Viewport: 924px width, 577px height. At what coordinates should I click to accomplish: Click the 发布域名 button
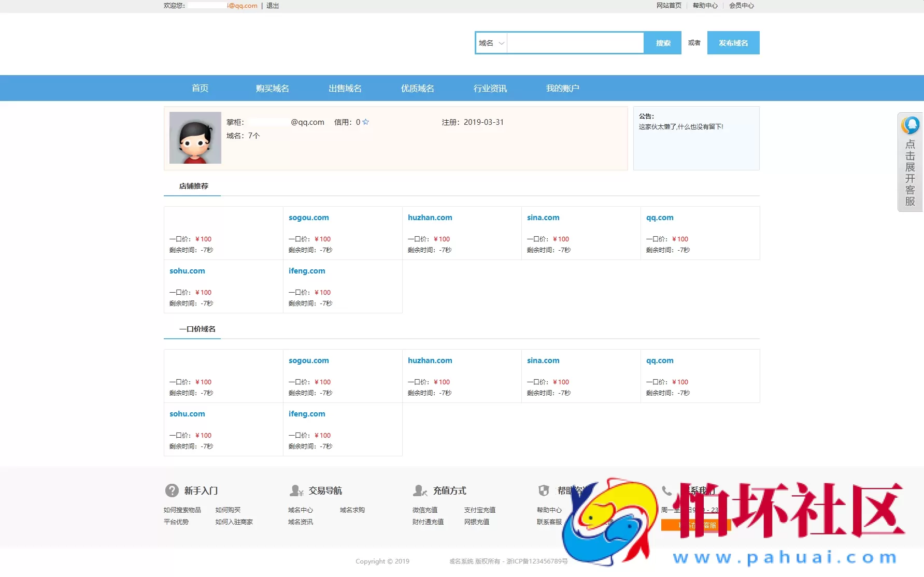coord(733,43)
